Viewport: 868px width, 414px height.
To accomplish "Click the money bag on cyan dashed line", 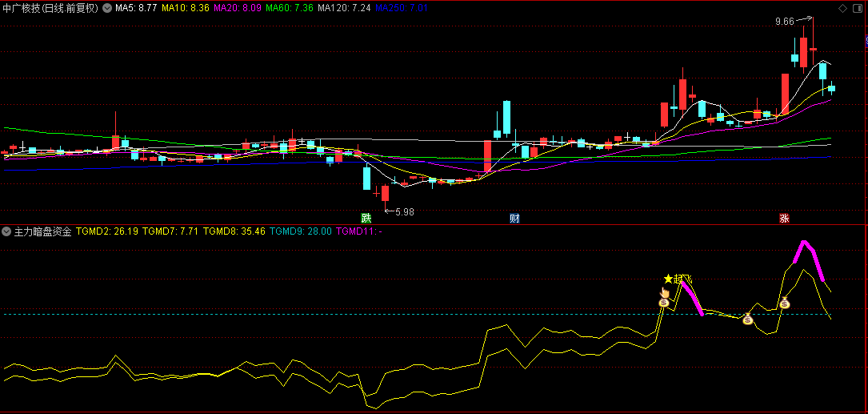I will 748,320.
